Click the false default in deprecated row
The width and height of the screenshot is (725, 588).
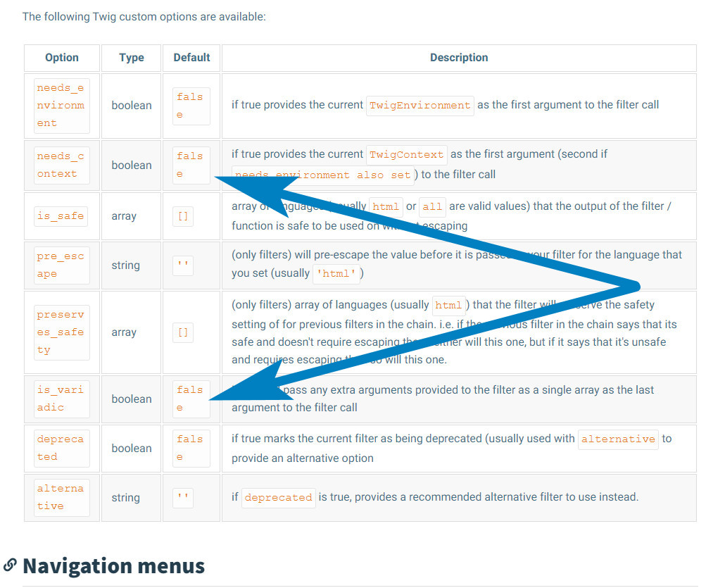[x=191, y=448]
